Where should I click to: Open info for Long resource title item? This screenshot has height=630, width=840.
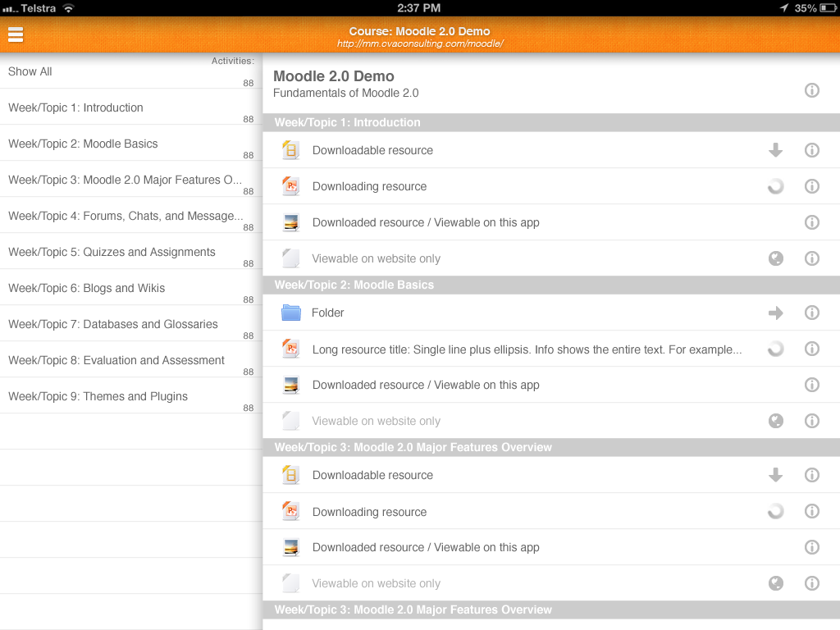(x=811, y=349)
